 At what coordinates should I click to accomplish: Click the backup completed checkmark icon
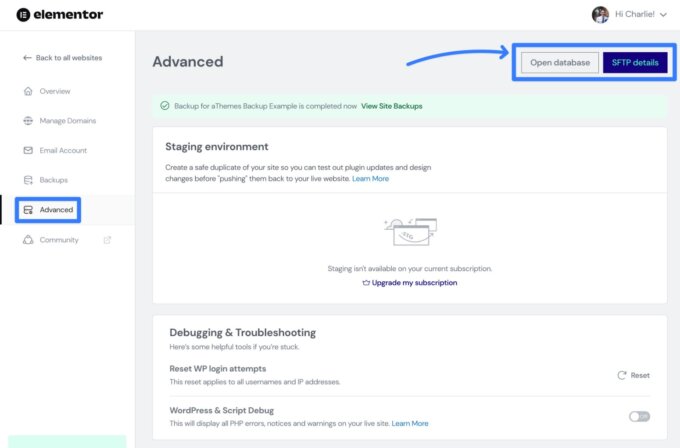[165, 105]
